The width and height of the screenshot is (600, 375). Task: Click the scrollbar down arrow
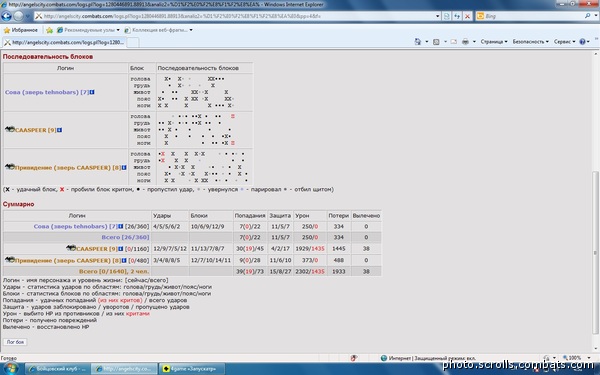(595, 349)
